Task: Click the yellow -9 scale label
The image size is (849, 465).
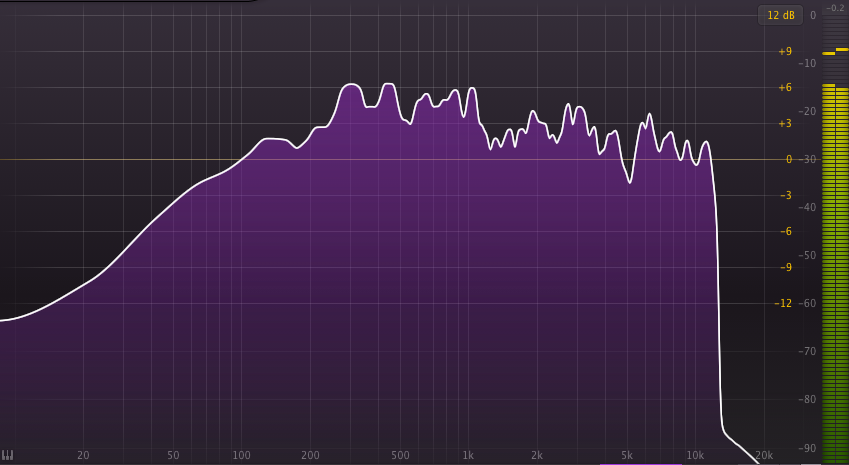Action: point(786,267)
